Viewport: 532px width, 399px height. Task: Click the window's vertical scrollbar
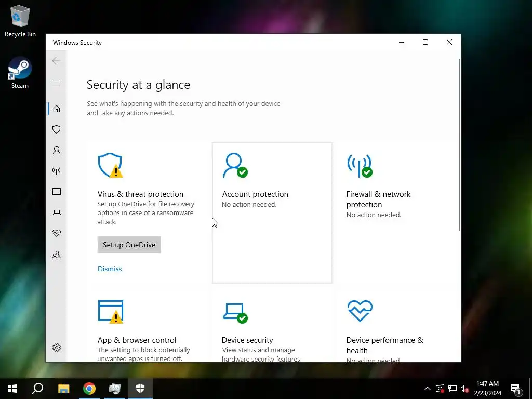pyautogui.click(x=460, y=145)
